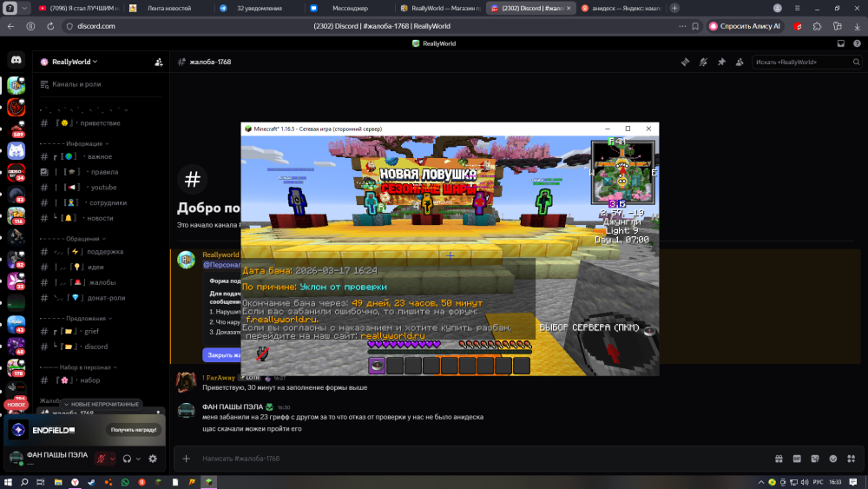The image size is (868, 489).
Task: Switch to Лента новостей browser tab
Action: 169,9
